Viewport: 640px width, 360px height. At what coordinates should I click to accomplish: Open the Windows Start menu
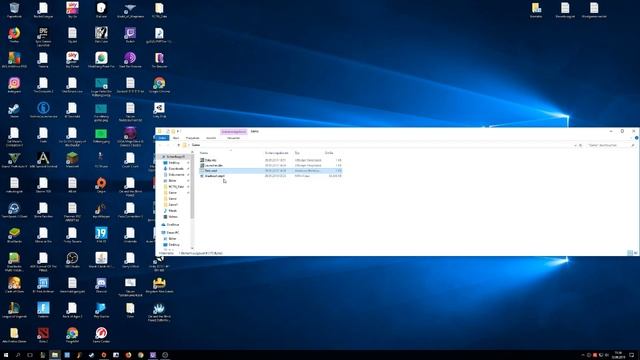pyautogui.click(x=6, y=355)
